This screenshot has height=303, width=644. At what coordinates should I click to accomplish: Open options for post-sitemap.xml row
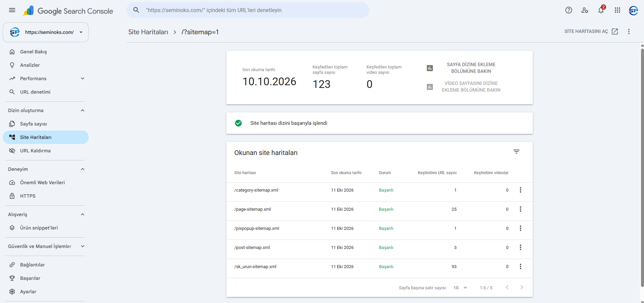click(521, 247)
